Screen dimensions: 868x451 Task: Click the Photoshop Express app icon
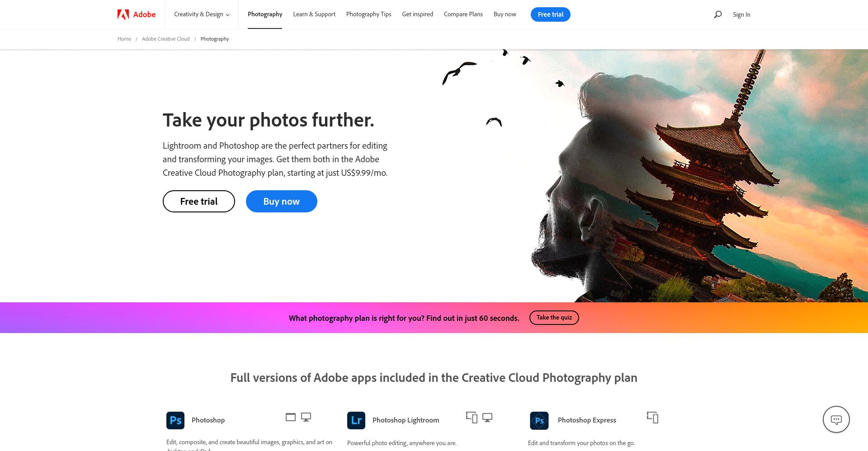click(539, 420)
